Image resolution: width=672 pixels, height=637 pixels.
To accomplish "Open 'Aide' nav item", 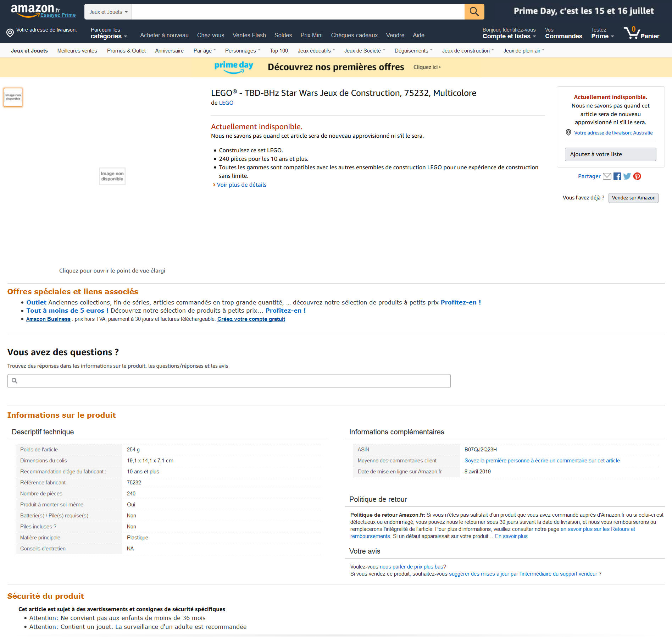I will [x=418, y=35].
